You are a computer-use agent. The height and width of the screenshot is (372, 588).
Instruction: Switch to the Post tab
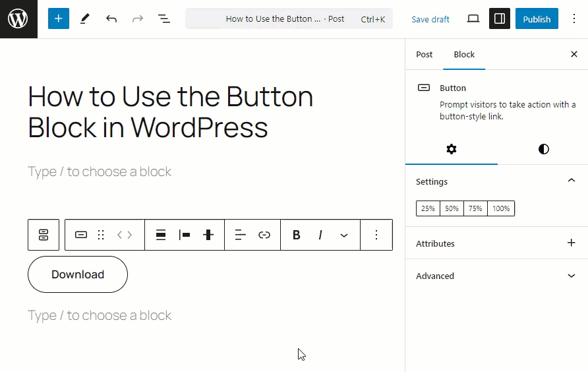[x=424, y=55]
